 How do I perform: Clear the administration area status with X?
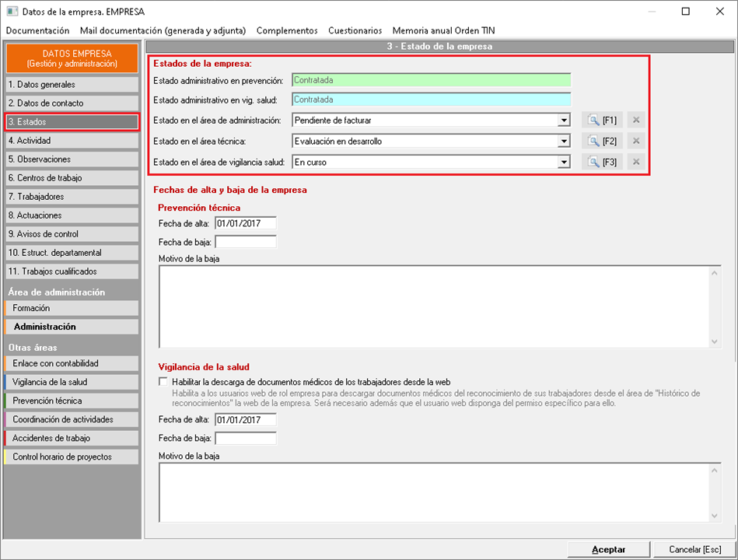(x=636, y=121)
